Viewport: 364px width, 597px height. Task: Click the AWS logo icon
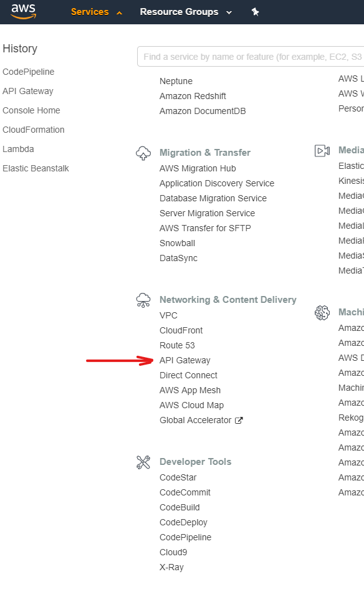(x=23, y=11)
